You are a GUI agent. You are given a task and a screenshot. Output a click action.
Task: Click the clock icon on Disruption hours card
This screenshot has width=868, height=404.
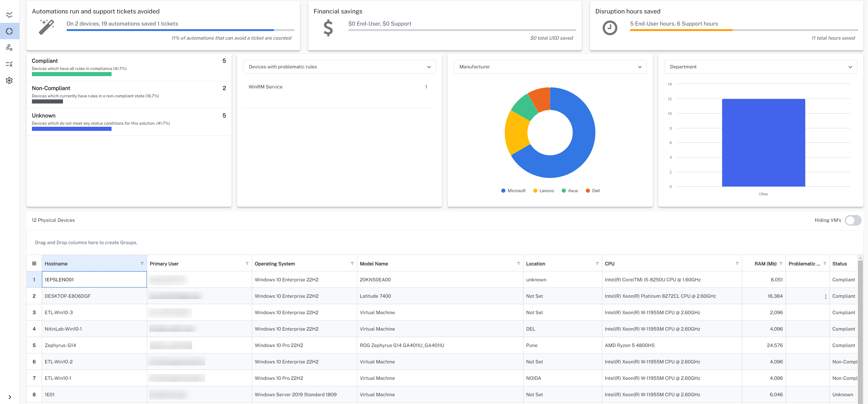[x=609, y=28]
